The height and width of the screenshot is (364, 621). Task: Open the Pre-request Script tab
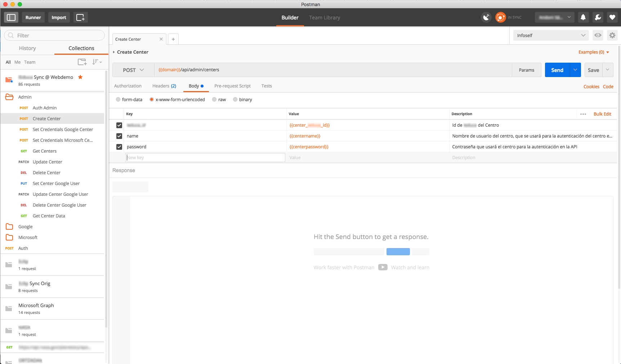(232, 86)
